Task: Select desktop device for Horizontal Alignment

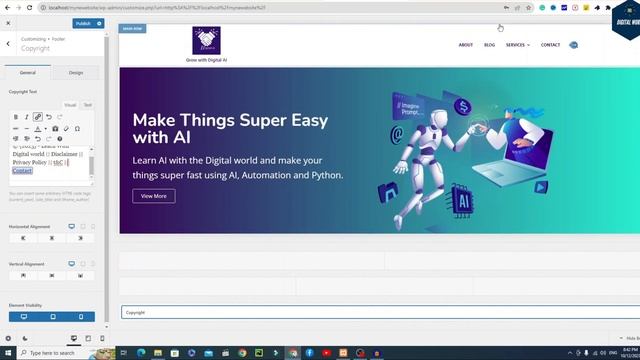Action: pyautogui.click(x=71, y=227)
